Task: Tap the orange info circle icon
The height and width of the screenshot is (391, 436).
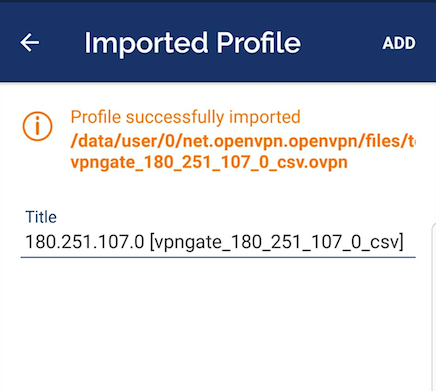Action: [x=37, y=126]
